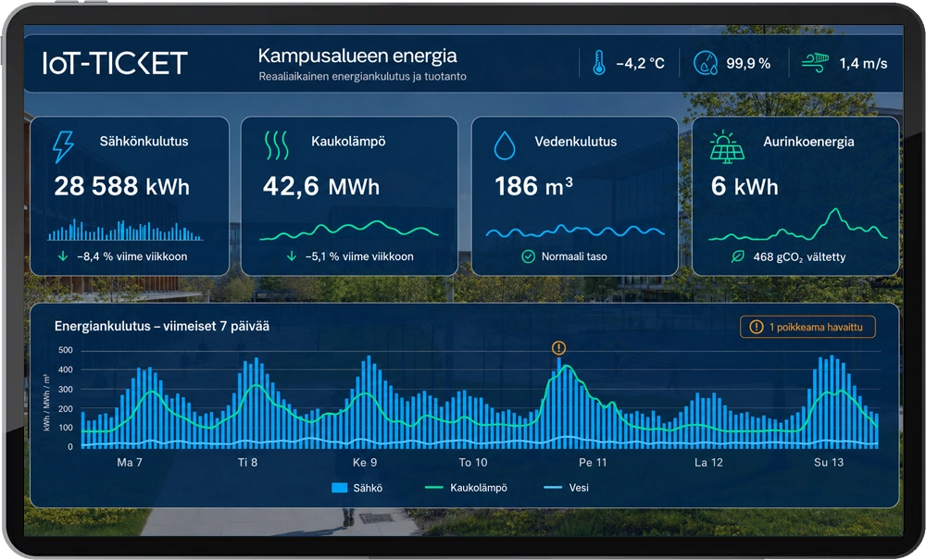The height and width of the screenshot is (560, 926).
Task: Click the wind speed icon
Action: click(x=815, y=63)
